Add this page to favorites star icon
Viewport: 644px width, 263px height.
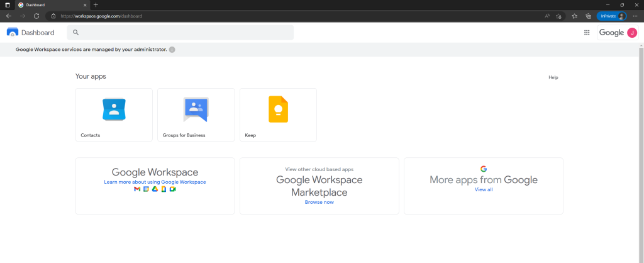(558, 16)
